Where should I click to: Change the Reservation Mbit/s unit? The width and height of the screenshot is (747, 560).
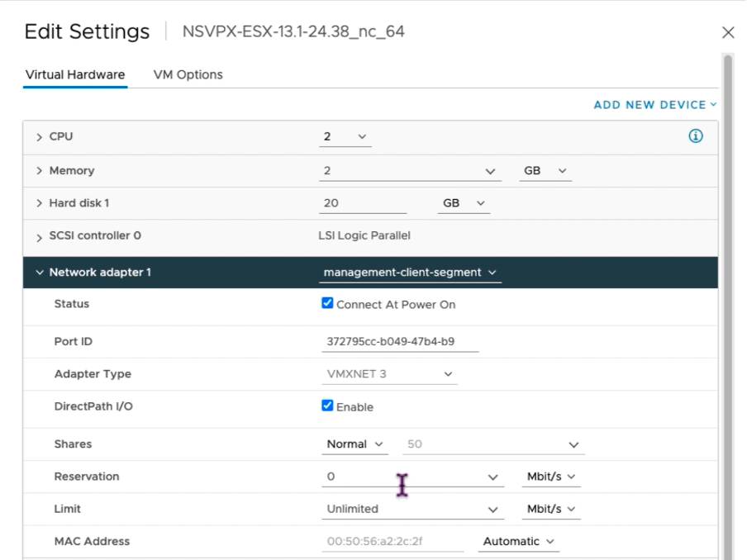point(551,477)
